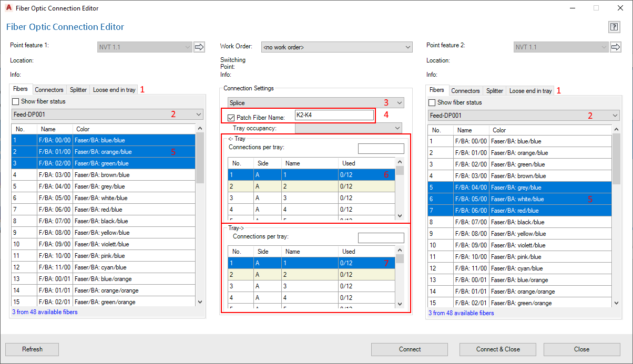Image resolution: width=633 pixels, height=364 pixels.
Task: Click the Close button at bottom
Action: (581, 349)
